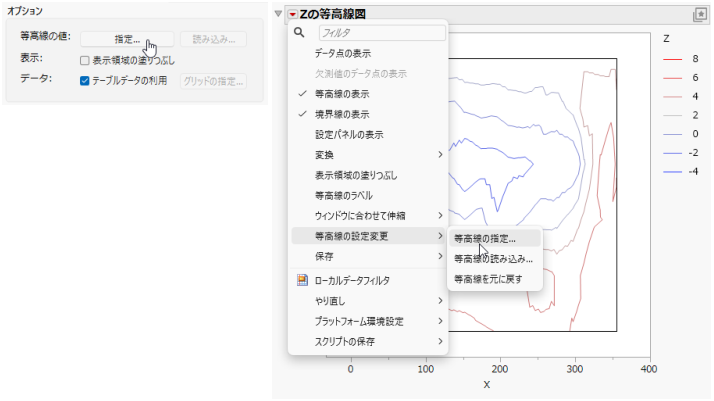The height and width of the screenshot is (401, 714).
Task: Click the blue legend line for Z value -4
Action: (673, 172)
